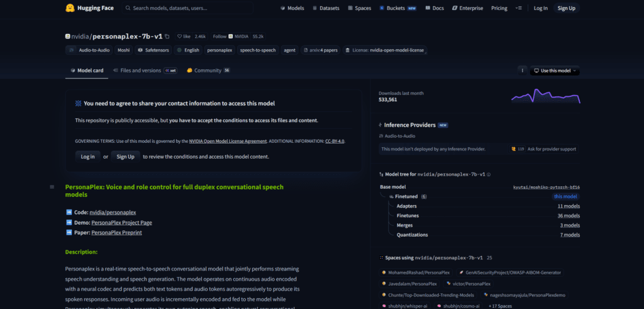This screenshot has width=644, height=309.
Task: Select the personaplex tag
Action: pos(219,50)
